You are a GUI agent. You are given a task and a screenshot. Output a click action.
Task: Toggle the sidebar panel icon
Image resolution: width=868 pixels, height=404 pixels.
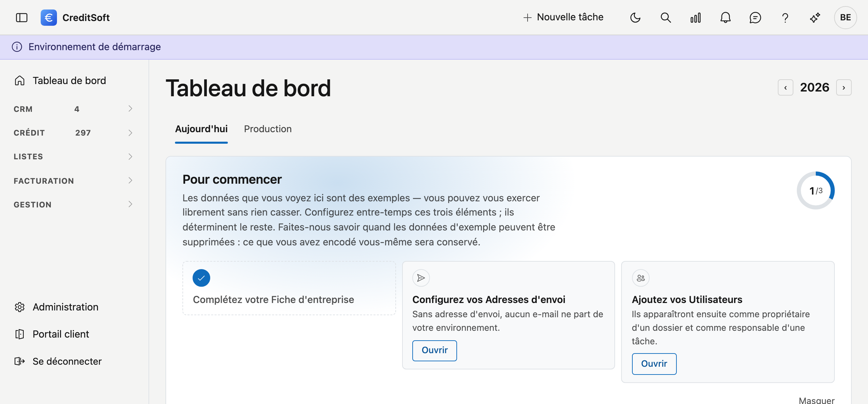(22, 18)
